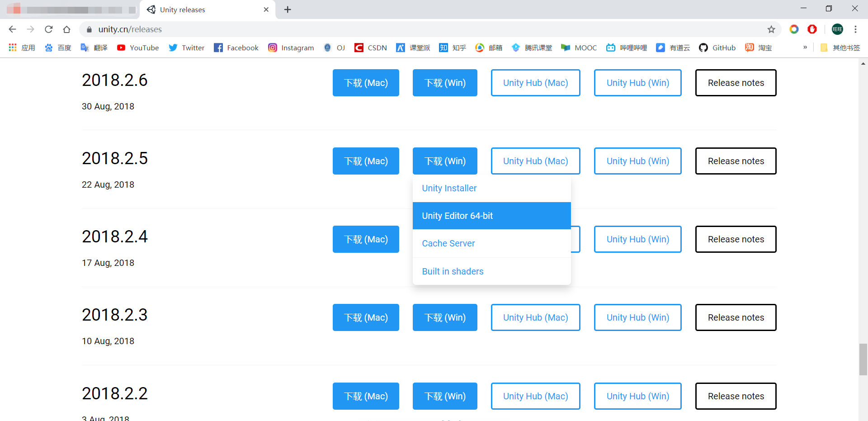Open the MOOC bookmark
The height and width of the screenshot is (421, 868).
[x=579, y=47]
